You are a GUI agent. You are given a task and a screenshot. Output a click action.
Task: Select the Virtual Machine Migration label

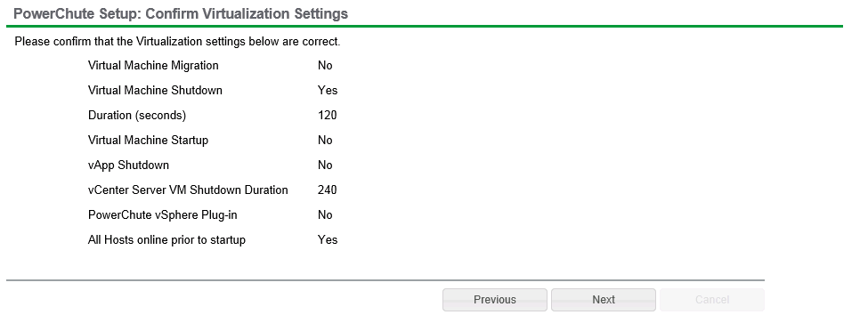[153, 65]
